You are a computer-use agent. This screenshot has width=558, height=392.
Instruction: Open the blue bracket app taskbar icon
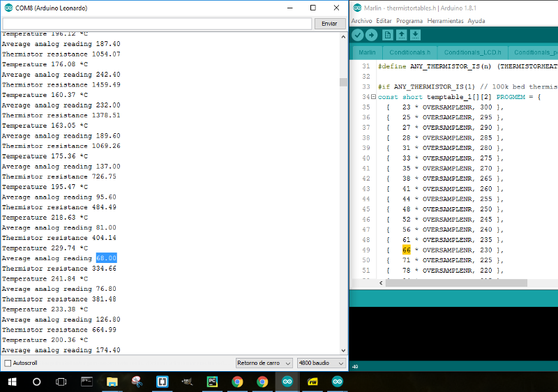162,382
